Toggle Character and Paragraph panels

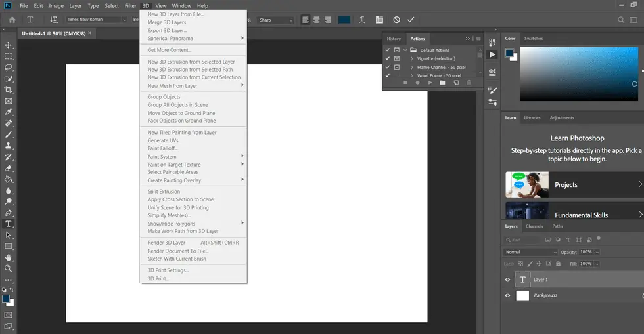pos(379,20)
